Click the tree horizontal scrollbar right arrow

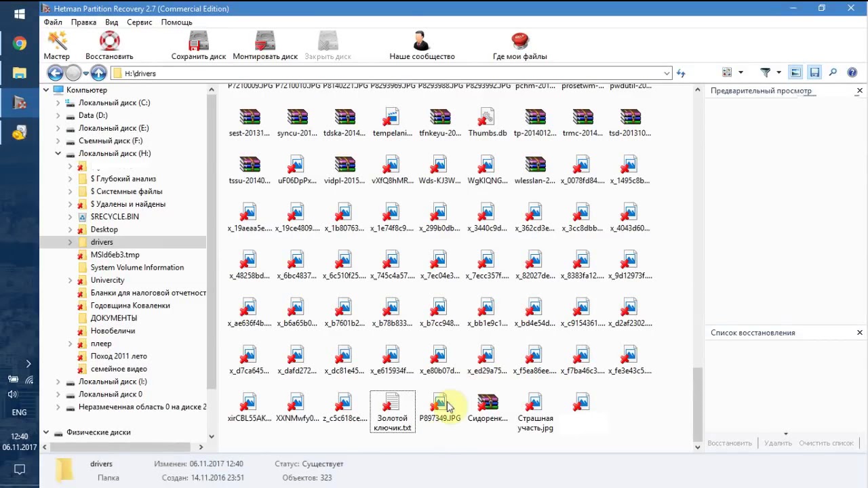[201, 447]
